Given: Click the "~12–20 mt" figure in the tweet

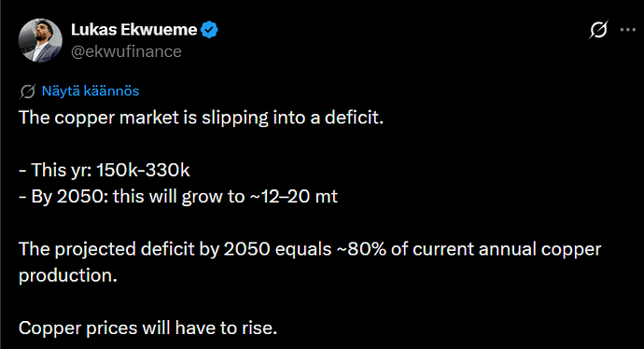Looking at the screenshot, I should coord(294,196).
